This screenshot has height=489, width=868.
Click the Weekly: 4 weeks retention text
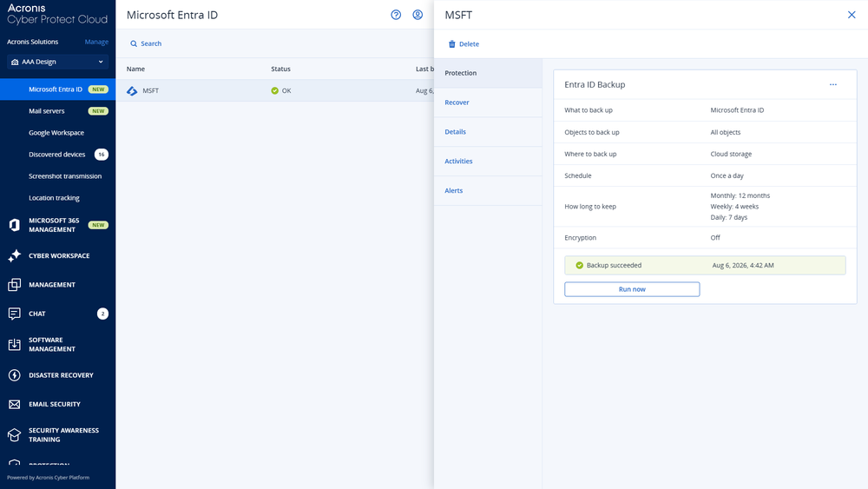pos(734,207)
